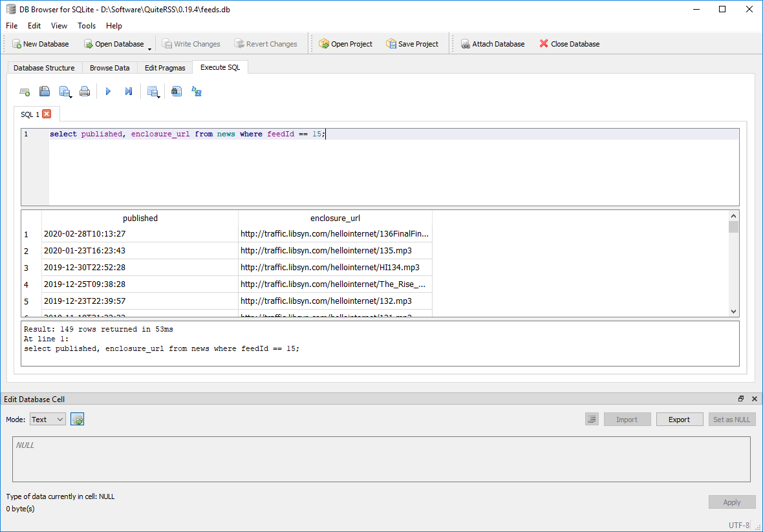763x532 pixels.
Task: Open the word wrap text editor dialog
Action: click(196, 91)
